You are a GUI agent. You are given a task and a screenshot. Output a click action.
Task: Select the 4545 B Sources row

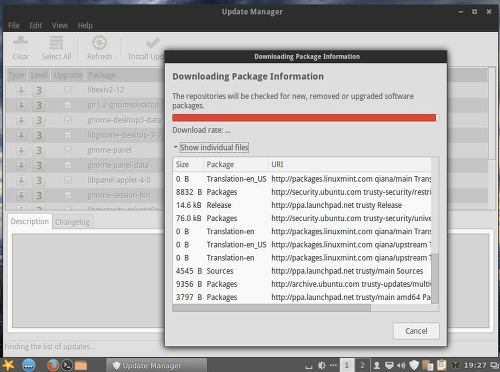(302, 271)
